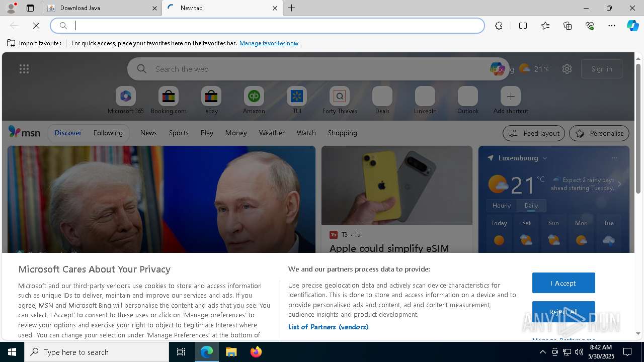Open the main headline news image
Screen dimensions: 644x362
tap(162, 199)
